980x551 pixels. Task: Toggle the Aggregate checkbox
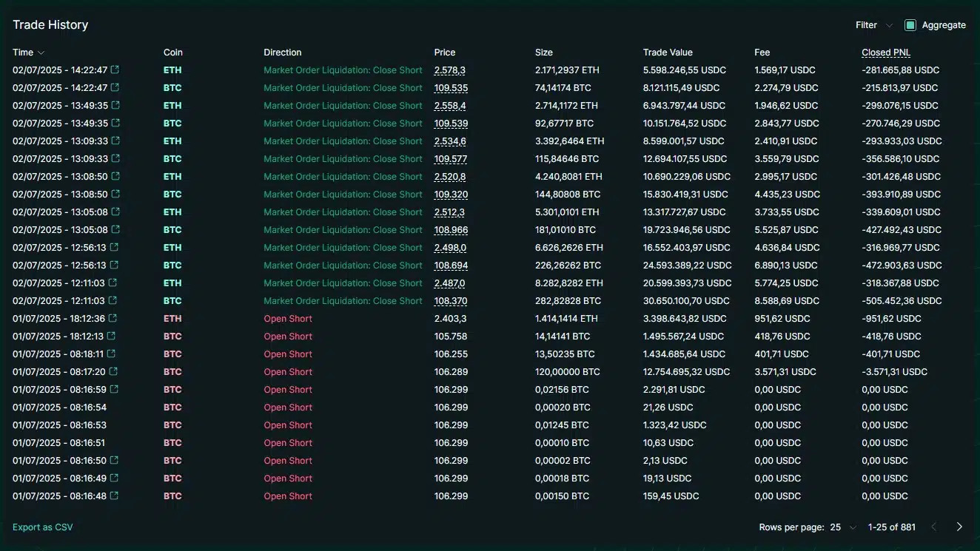(910, 25)
